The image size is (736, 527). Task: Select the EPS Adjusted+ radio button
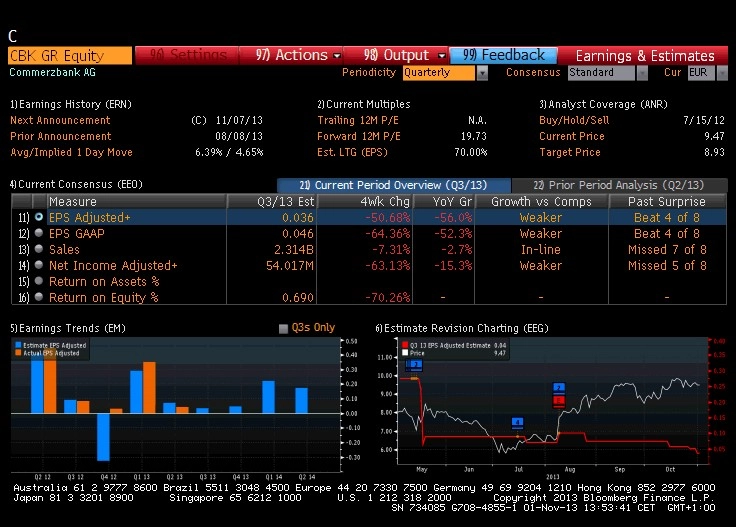pos(39,217)
